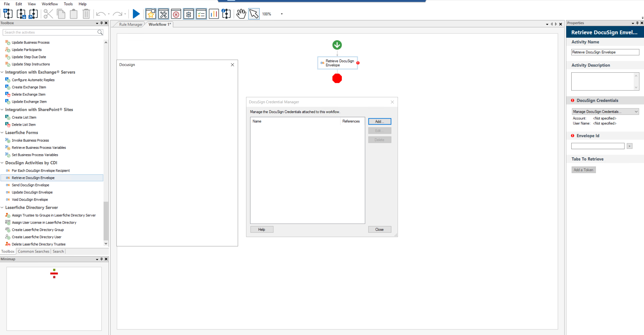The width and height of the screenshot is (644, 335).
Task: Open the View menu
Action: coord(32,4)
